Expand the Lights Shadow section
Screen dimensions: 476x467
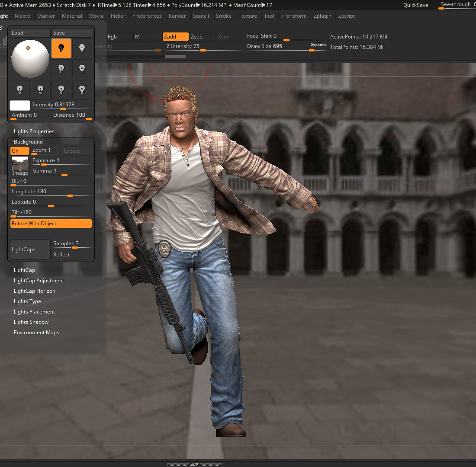click(31, 322)
